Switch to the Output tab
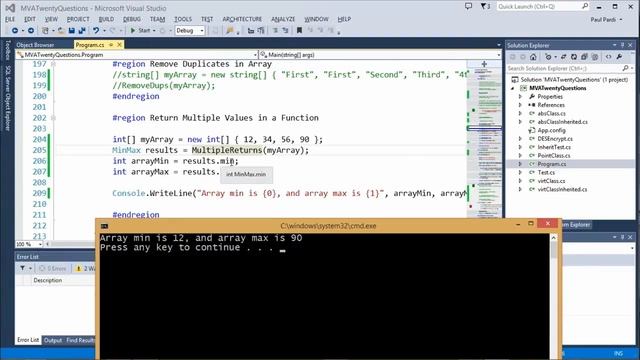This screenshot has width=640, height=360. pos(53,340)
